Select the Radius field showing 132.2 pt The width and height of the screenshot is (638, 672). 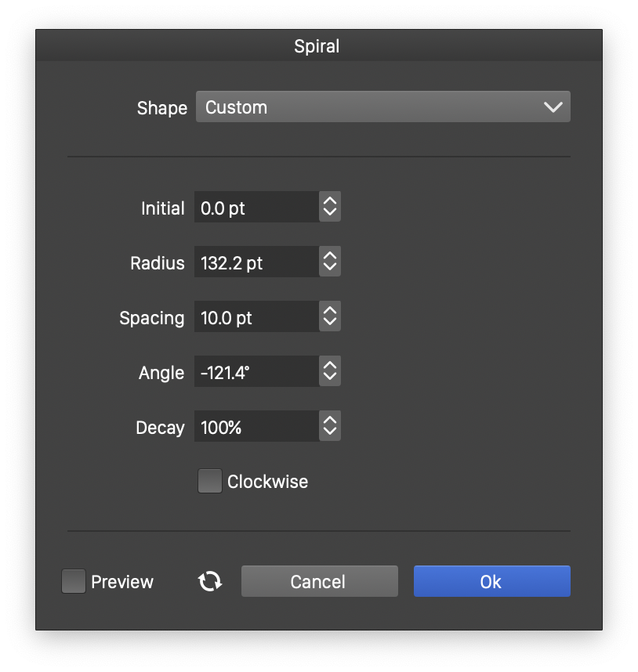point(256,262)
